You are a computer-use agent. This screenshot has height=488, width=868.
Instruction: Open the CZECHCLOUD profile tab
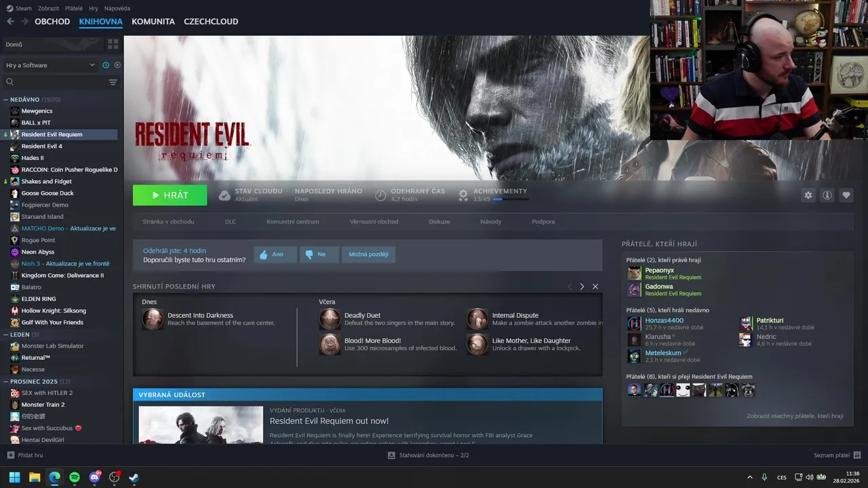pos(211,22)
